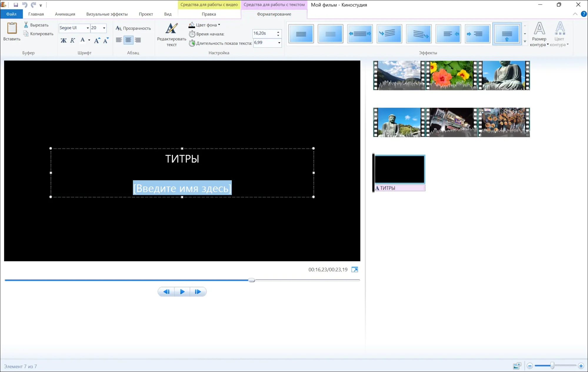Save project from quick access toolbar
588x372 pixels.
pos(16,5)
